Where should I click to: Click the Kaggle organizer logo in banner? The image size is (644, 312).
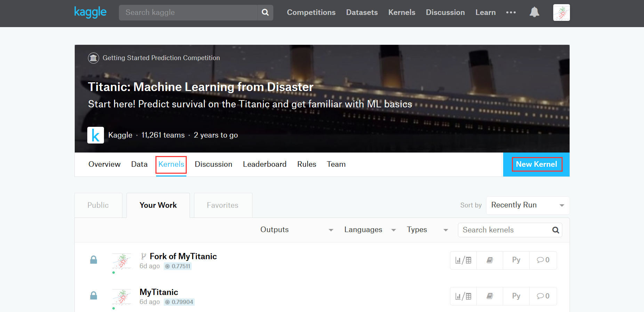(x=96, y=135)
